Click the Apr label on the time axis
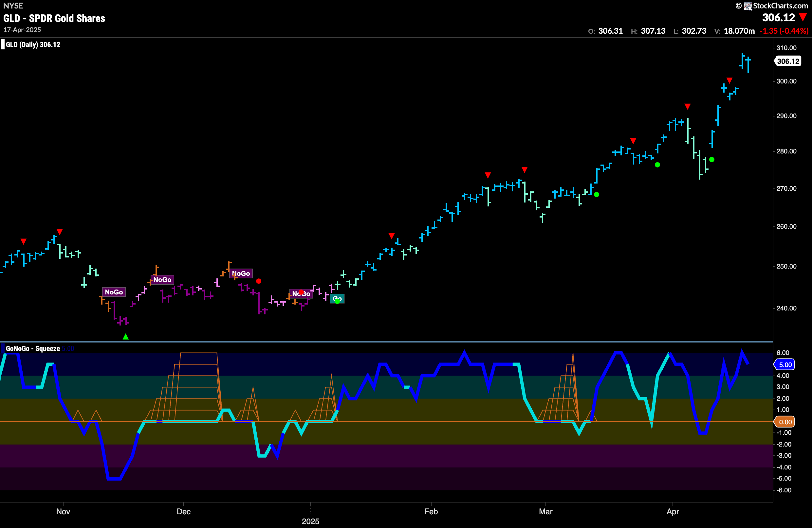The height and width of the screenshot is (528, 812). coord(673,512)
